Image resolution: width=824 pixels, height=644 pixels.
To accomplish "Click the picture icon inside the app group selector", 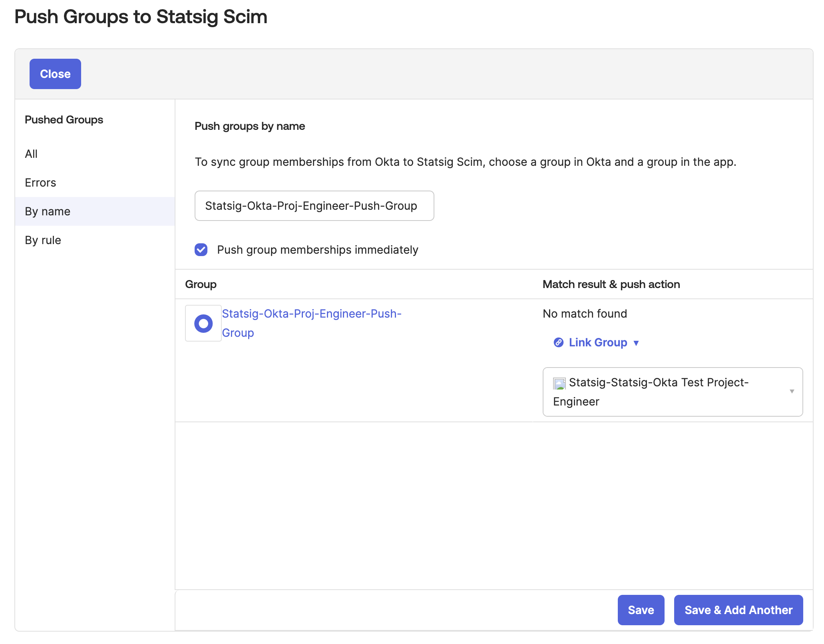I will coord(559,382).
